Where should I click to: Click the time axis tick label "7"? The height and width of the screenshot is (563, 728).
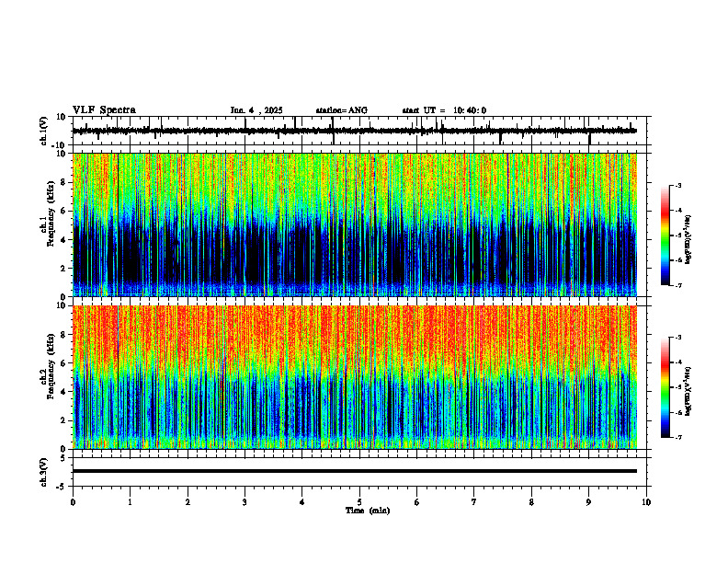(x=474, y=502)
